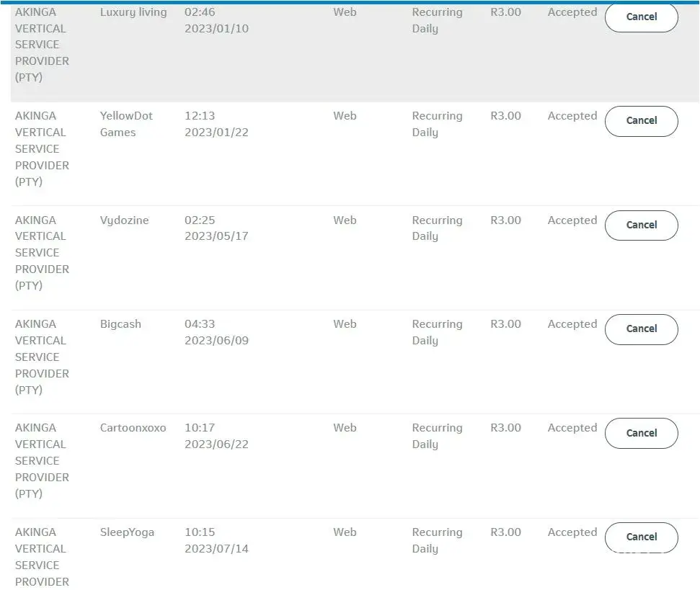Select the 2023/07/14 SleepYoga date

pos(216,549)
